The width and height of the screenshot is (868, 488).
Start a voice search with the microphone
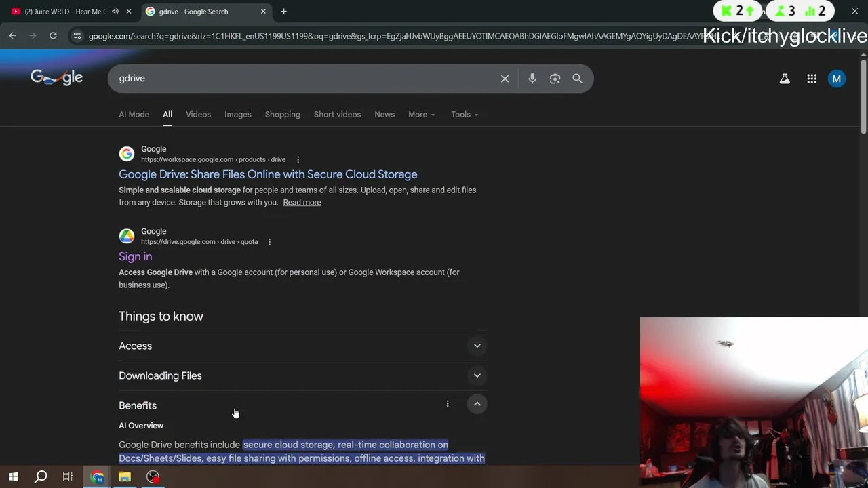coord(532,79)
